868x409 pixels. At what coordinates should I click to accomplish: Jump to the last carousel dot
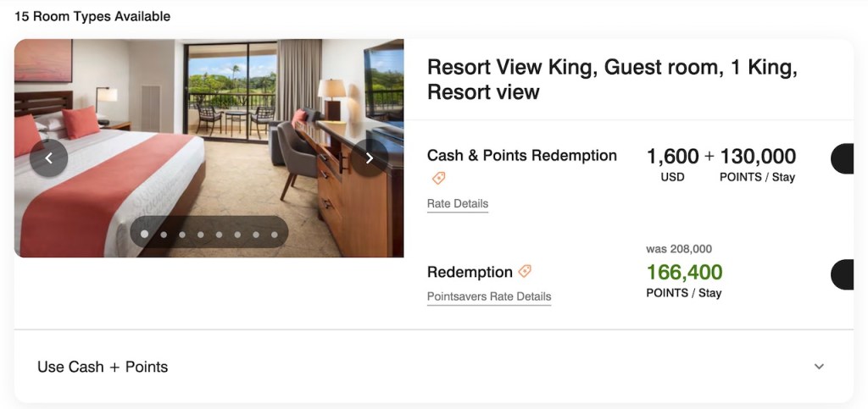275,235
